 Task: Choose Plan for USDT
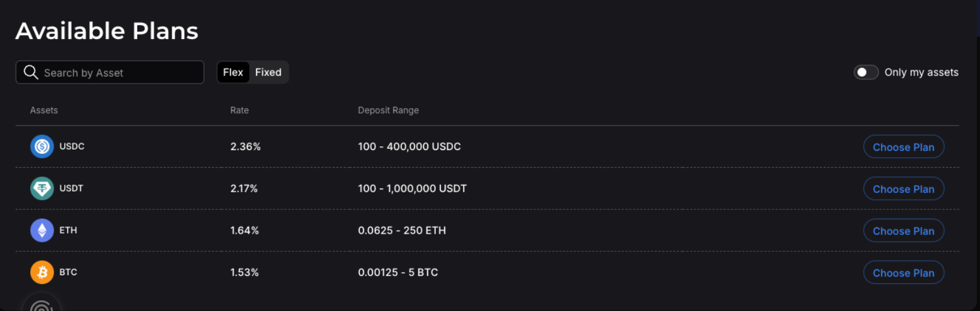click(903, 189)
